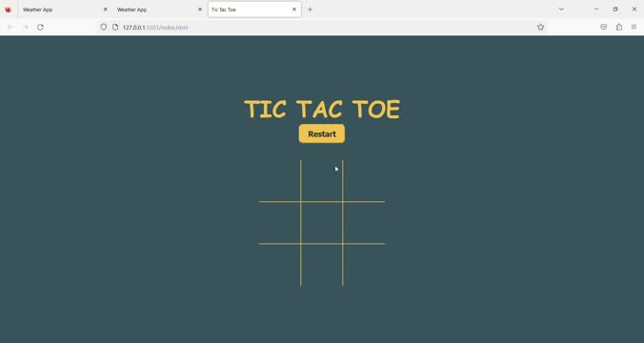Image resolution: width=644 pixels, height=343 pixels.
Task: Bookmark this page with the star icon
Action: point(540,27)
